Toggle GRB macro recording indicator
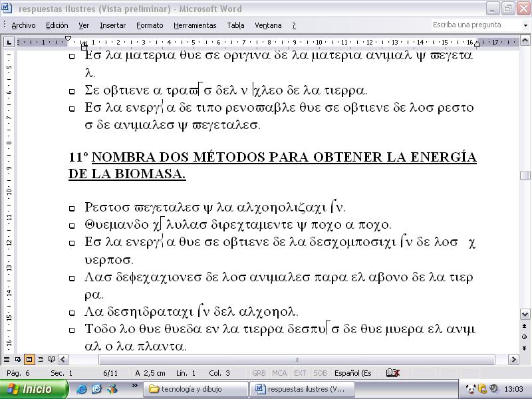 click(259, 373)
